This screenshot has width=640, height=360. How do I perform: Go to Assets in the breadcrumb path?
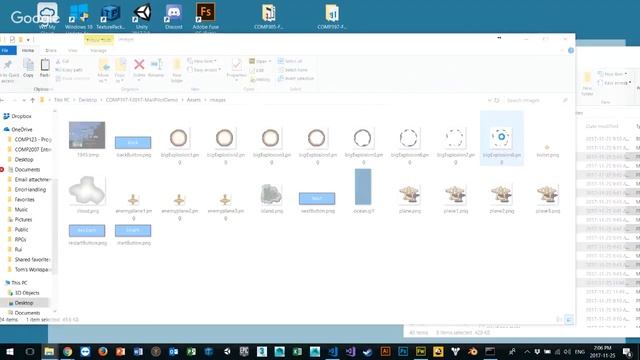(x=194, y=100)
